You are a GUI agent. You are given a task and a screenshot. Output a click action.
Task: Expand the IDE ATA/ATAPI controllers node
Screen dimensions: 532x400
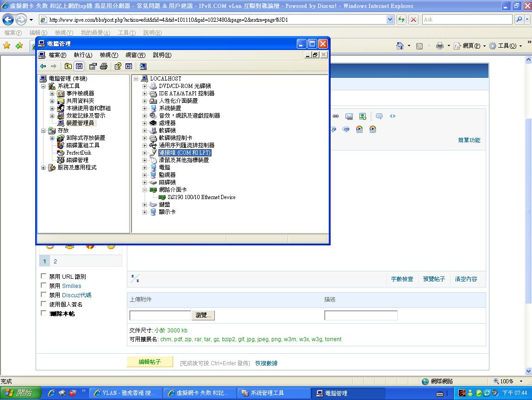[x=144, y=94]
